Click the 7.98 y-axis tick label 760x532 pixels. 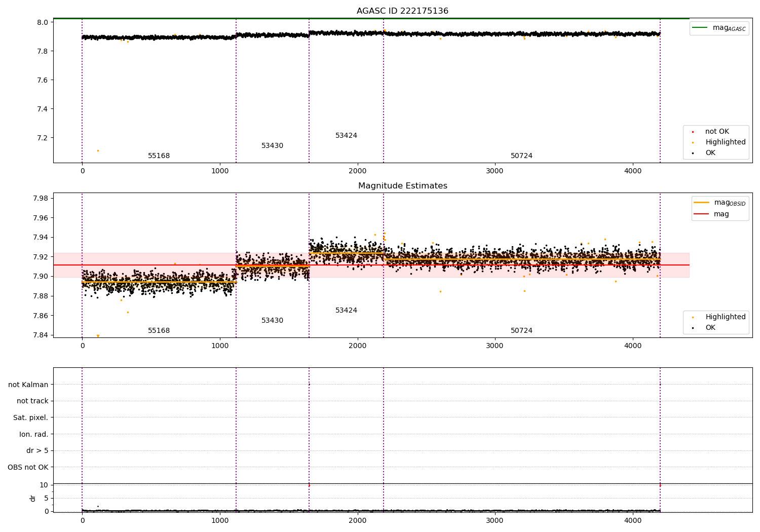41,198
